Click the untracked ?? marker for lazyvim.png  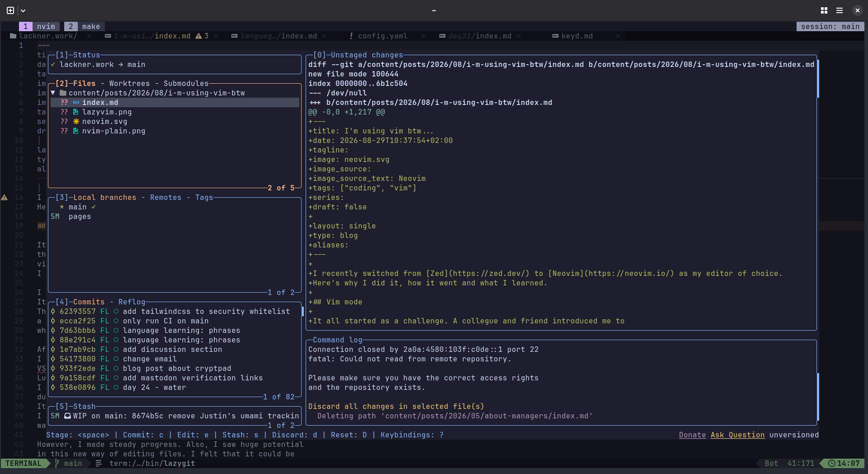(64, 112)
